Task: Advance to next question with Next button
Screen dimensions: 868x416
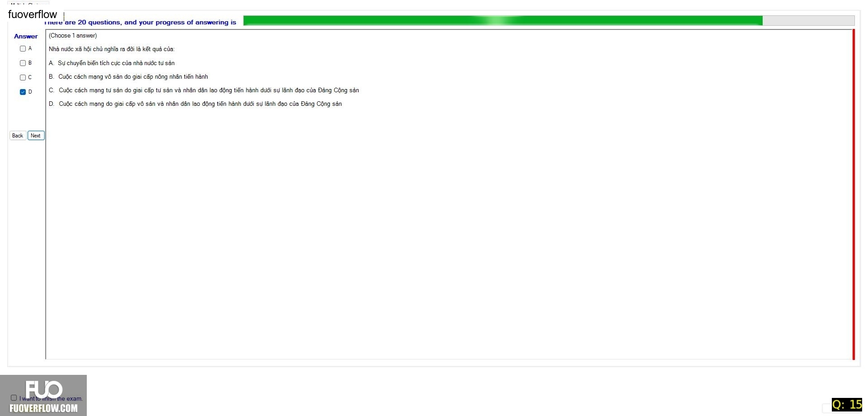Action: 36,136
